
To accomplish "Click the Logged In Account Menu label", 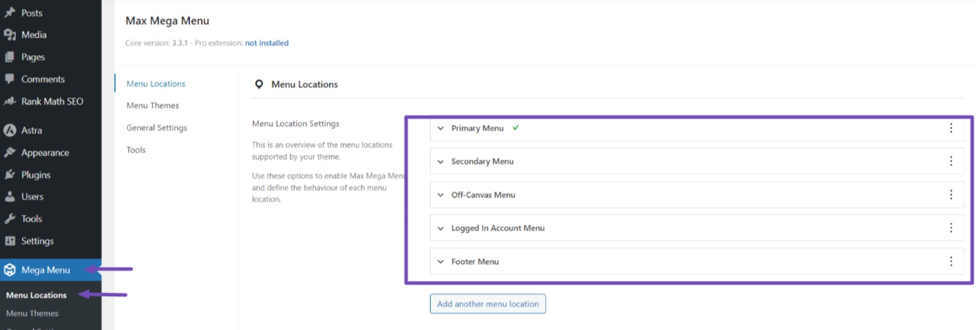I will point(498,229).
